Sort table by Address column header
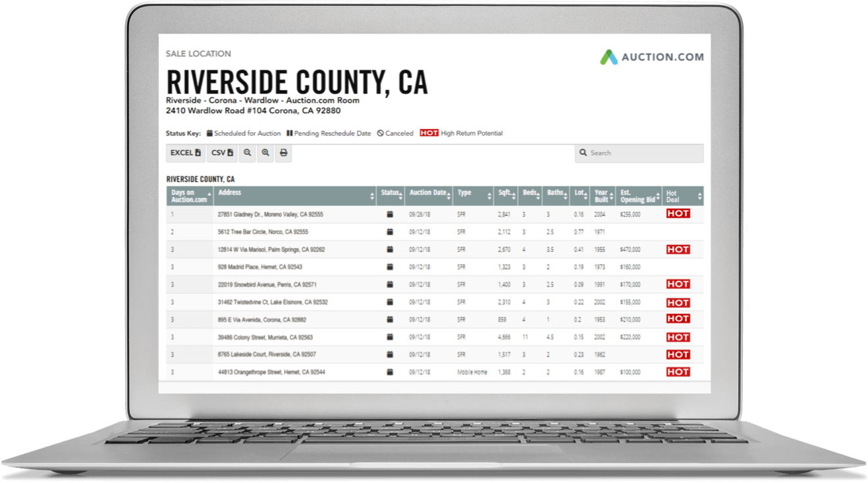Viewport: 868px width, 483px height. click(x=295, y=195)
